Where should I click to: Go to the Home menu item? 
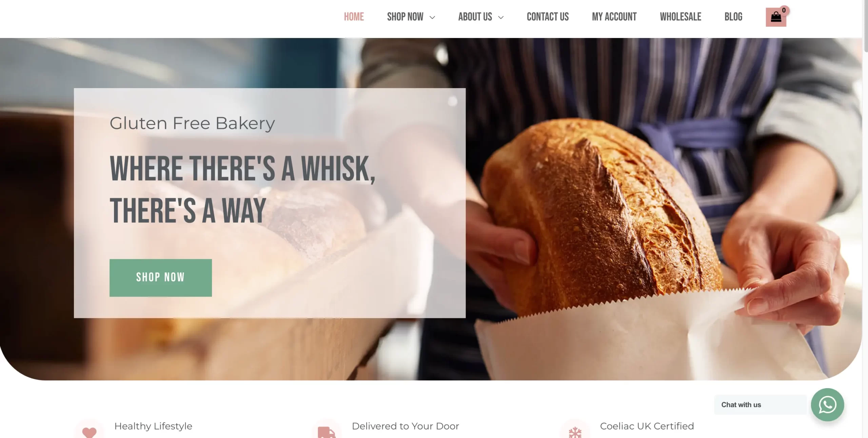coord(354,17)
